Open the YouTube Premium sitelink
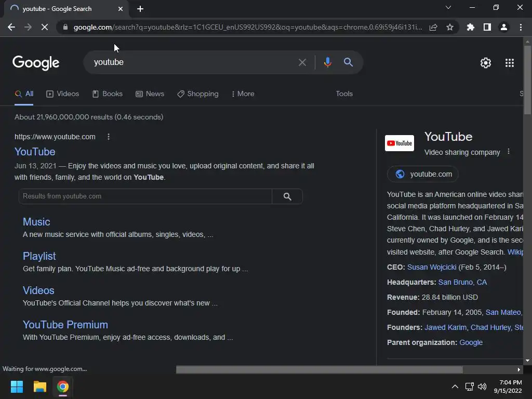The image size is (532, 399). tap(65, 325)
